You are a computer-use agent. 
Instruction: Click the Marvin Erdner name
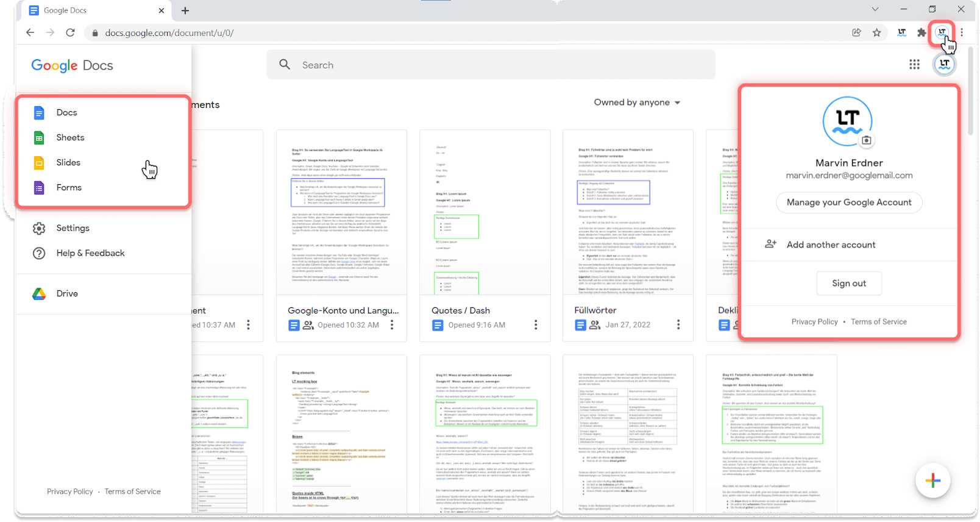[x=849, y=163]
